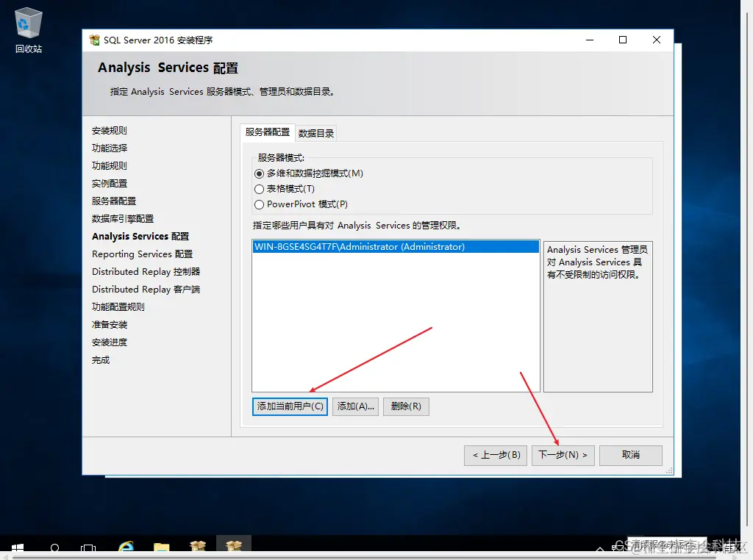753x560 pixels.
Task: Click the Analysis Services 配置 sidebar step
Action: coord(140,237)
